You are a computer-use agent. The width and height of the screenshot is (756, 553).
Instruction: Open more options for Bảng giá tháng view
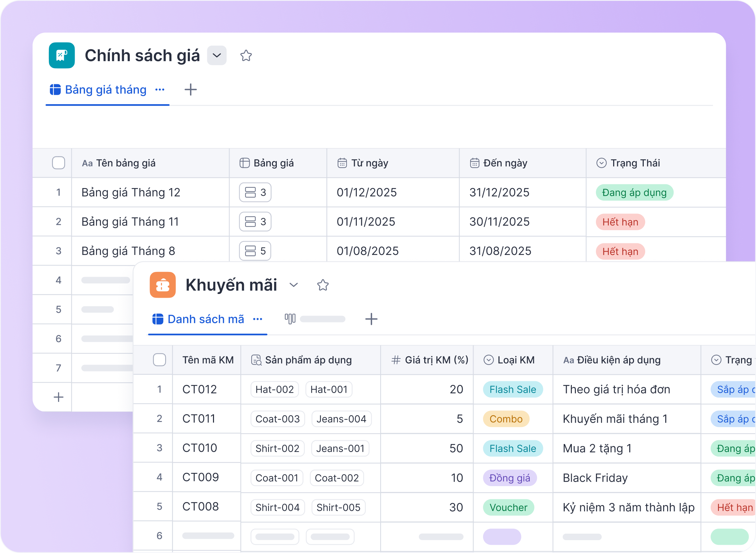click(x=160, y=90)
